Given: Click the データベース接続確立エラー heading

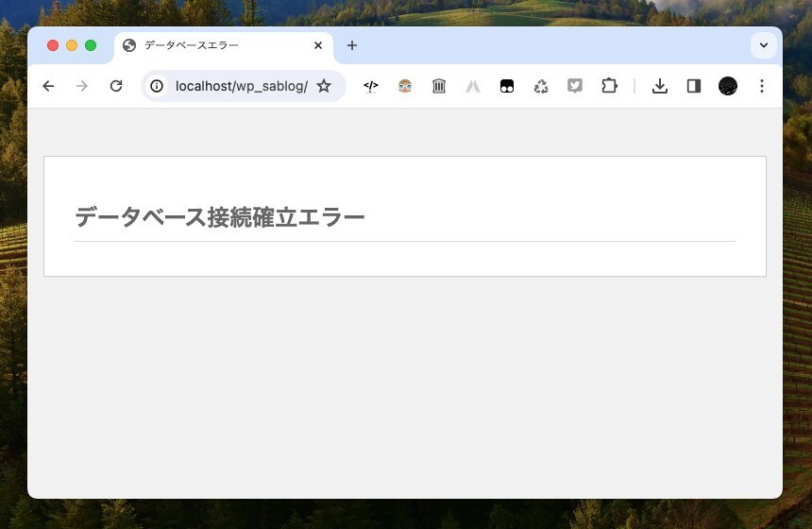Looking at the screenshot, I should (x=220, y=216).
